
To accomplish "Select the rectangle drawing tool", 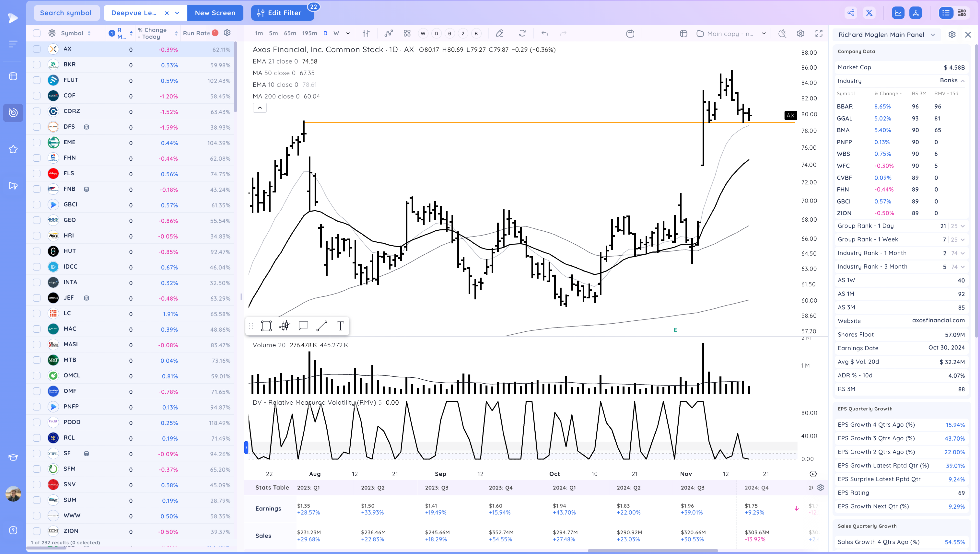I will pos(266,326).
